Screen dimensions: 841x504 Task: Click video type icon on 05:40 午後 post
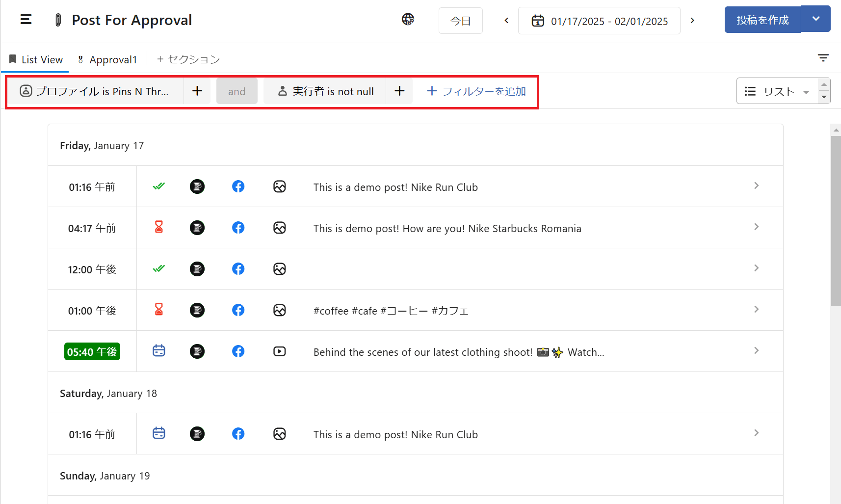(x=280, y=351)
